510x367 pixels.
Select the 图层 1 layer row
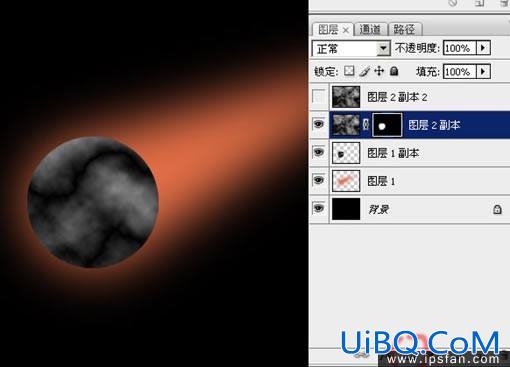[x=410, y=181]
